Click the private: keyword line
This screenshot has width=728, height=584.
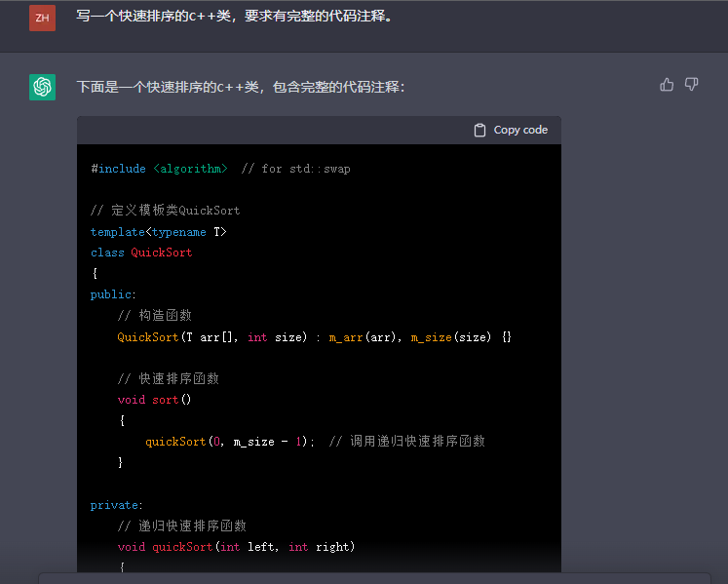(x=117, y=505)
